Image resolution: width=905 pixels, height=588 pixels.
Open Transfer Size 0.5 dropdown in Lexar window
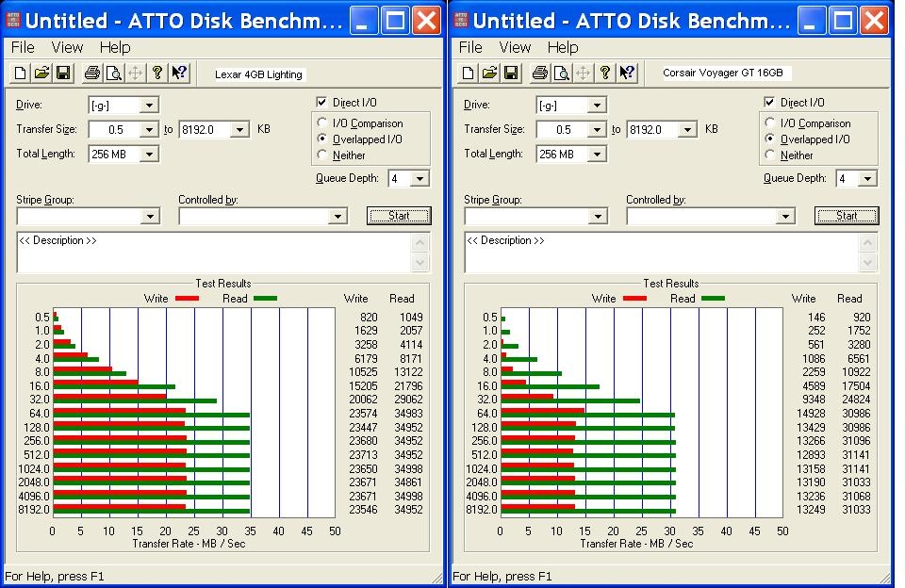click(x=149, y=130)
